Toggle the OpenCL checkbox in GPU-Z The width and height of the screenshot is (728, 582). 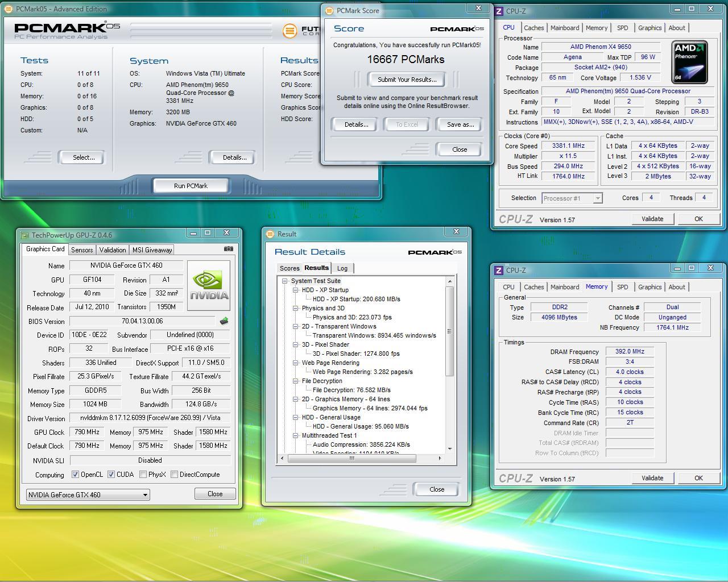(75, 474)
